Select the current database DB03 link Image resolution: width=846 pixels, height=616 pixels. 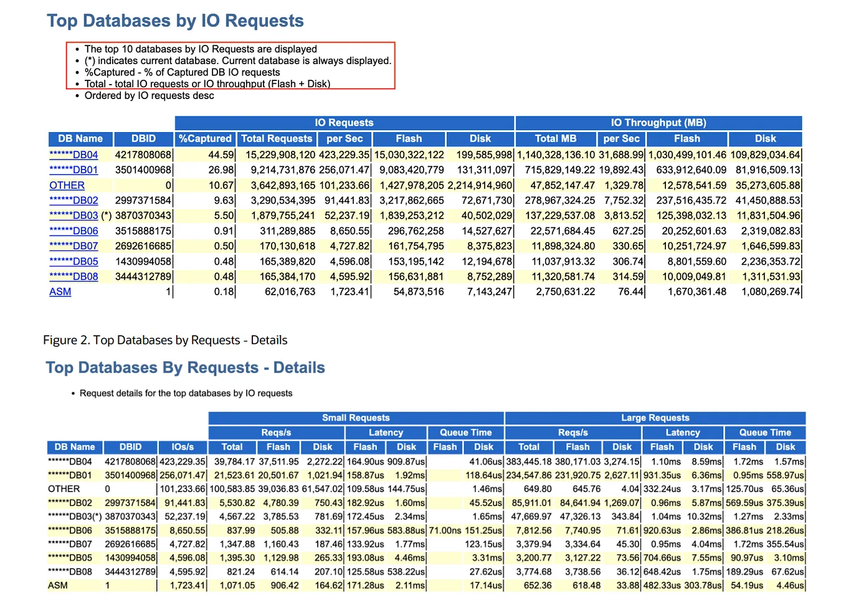pyautogui.click(x=74, y=216)
